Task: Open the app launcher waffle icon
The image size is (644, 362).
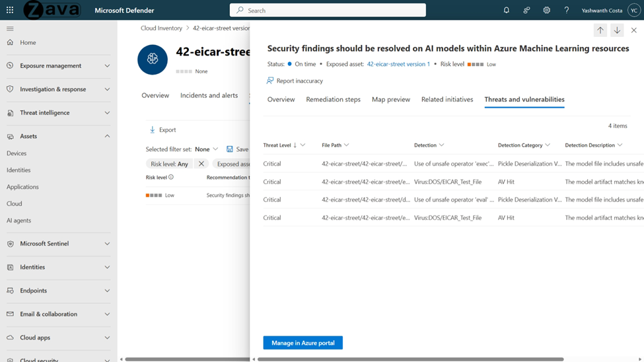Action: [10, 11]
